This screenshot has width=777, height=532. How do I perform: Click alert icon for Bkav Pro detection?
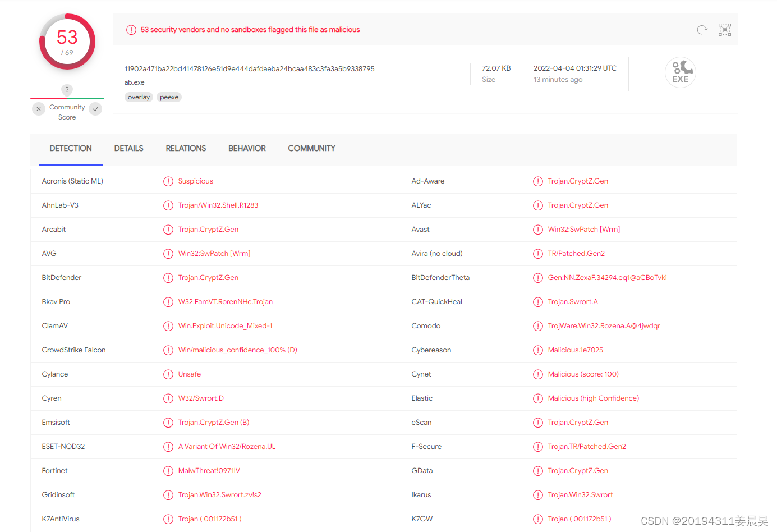click(x=168, y=302)
